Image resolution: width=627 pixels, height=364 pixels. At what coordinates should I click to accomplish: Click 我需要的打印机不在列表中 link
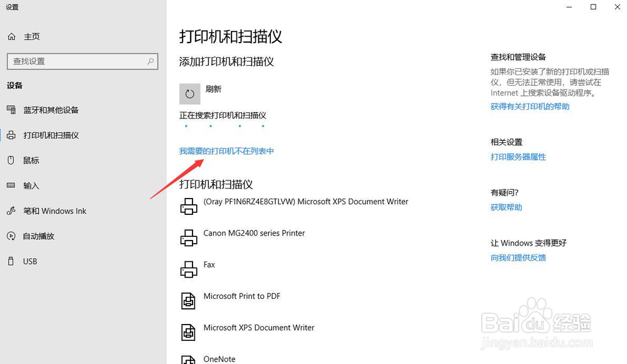coord(226,151)
